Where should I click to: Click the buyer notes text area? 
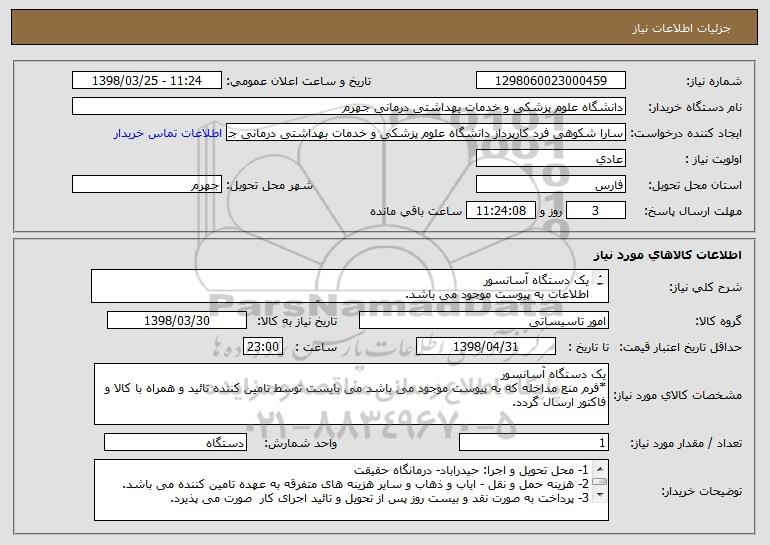tap(351, 490)
